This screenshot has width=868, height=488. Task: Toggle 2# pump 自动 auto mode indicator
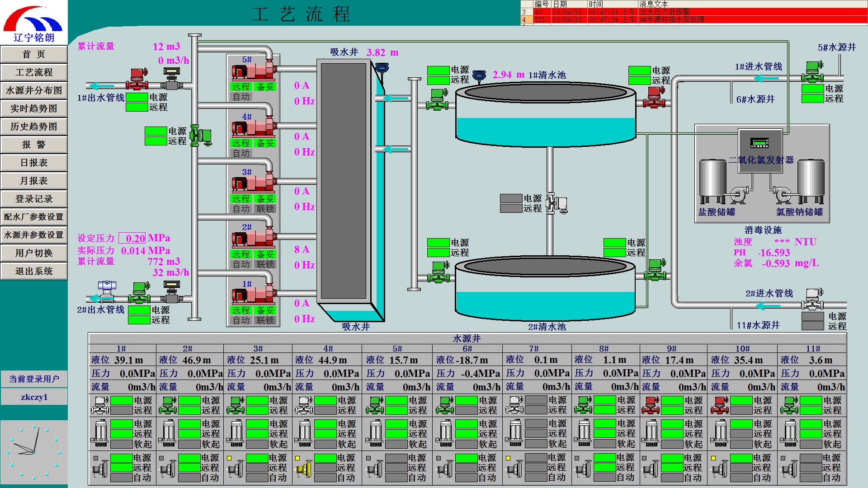(x=241, y=264)
